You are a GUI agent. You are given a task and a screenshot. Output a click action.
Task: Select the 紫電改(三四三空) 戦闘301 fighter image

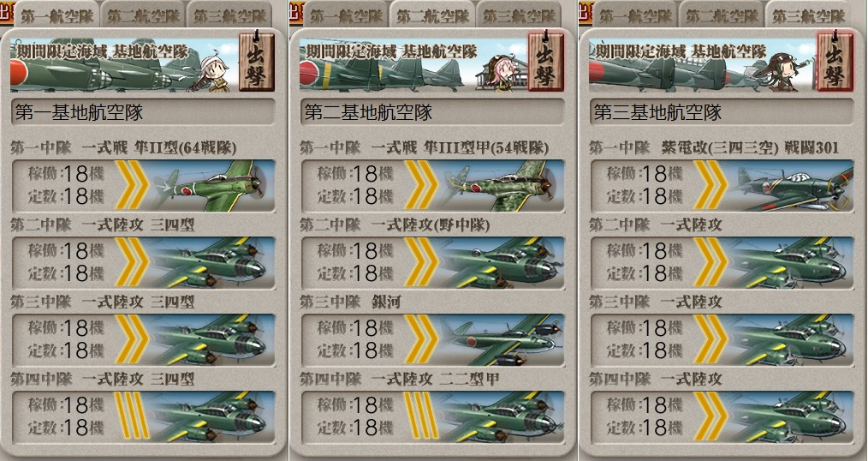tap(790, 186)
